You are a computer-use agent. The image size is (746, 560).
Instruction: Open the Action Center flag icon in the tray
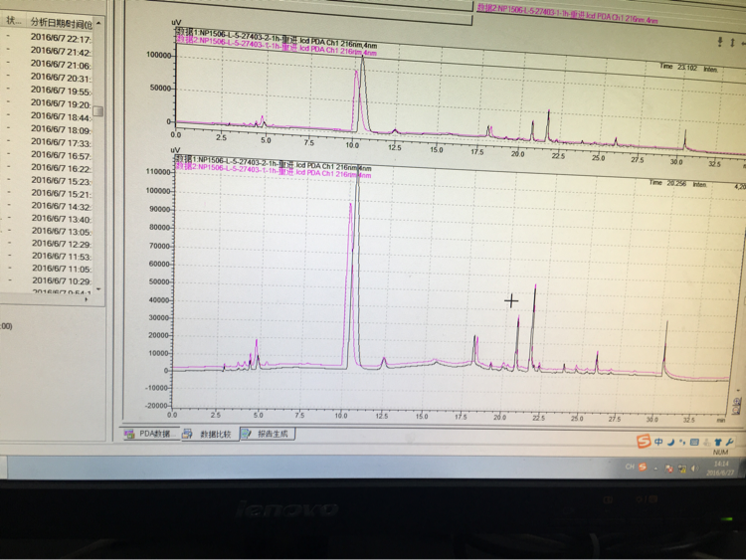668,468
